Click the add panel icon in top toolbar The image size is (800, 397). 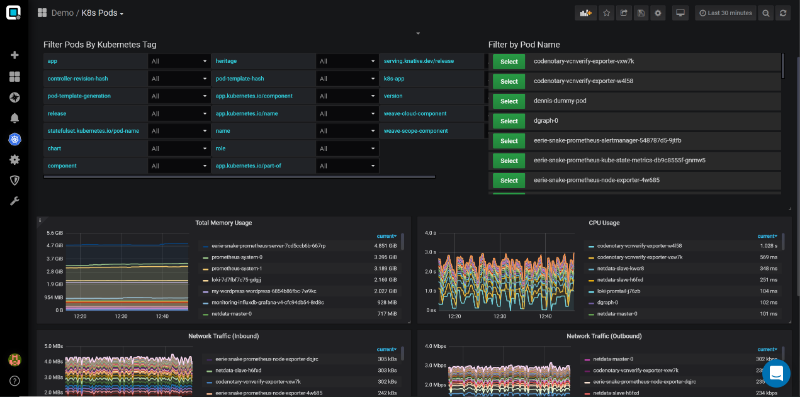tap(586, 13)
